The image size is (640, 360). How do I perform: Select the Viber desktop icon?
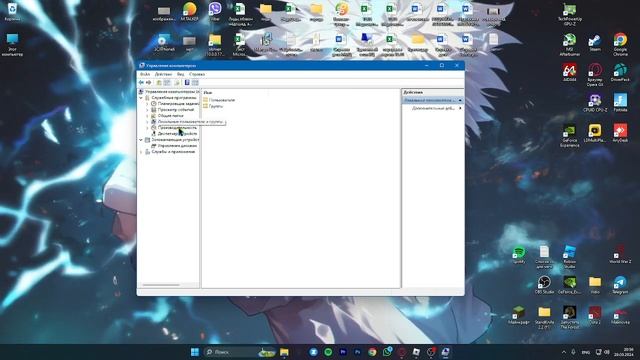click(x=215, y=12)
